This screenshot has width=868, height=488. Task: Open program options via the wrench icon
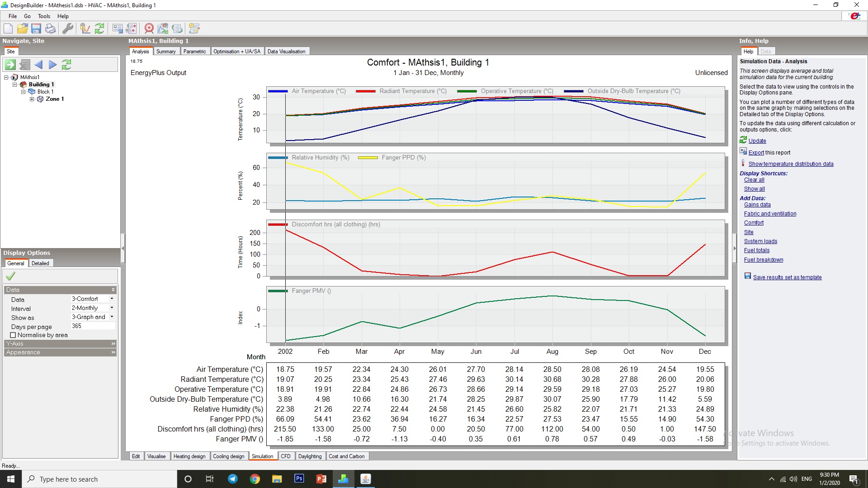coord(67,28)
